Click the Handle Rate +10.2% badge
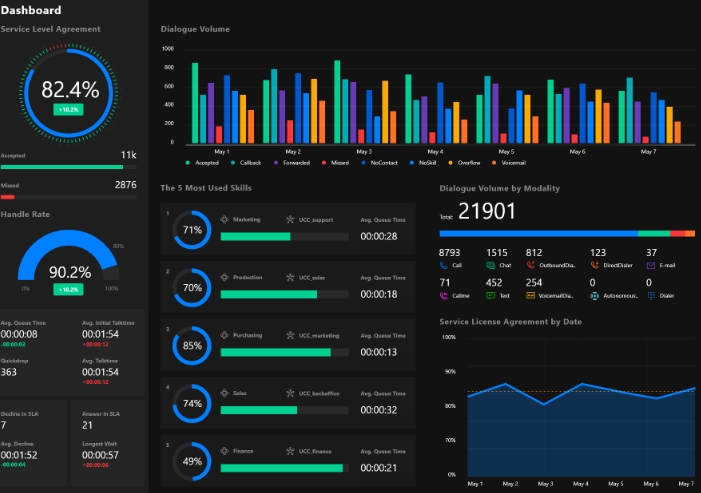Image resolution: width=701 pixels, height=493 pixels. [x=68, y=290]
